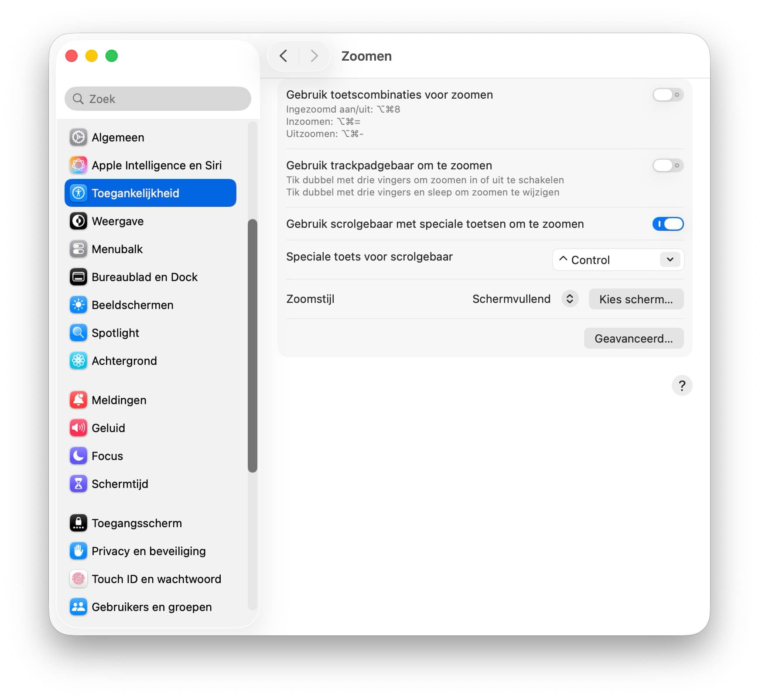Image resolution: width=759 pixels, height=700 pixels.
Task: Disable scrolgebaar met speciale toetsen toggle
Action: coord(668,224)
